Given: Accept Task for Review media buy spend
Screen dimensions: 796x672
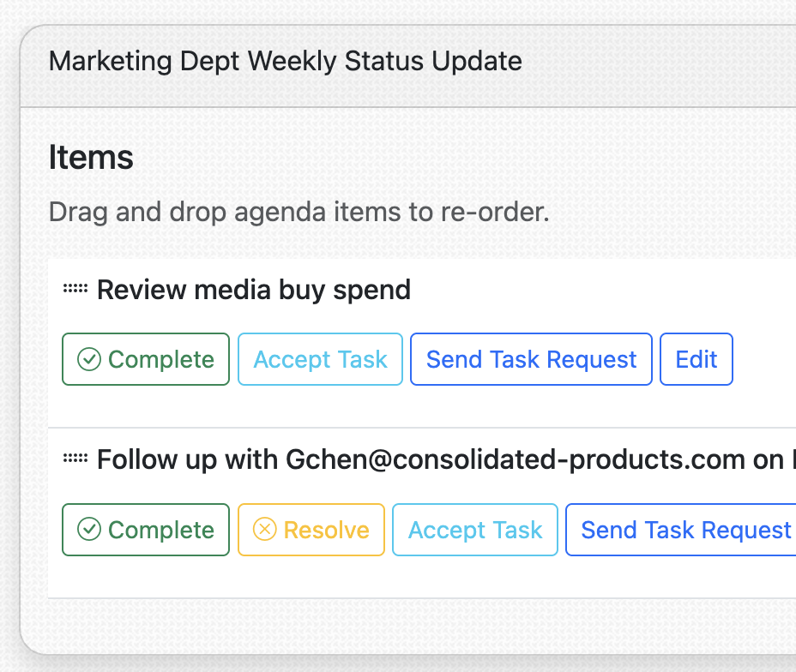Looking at the screenshot, I should 320,359.
